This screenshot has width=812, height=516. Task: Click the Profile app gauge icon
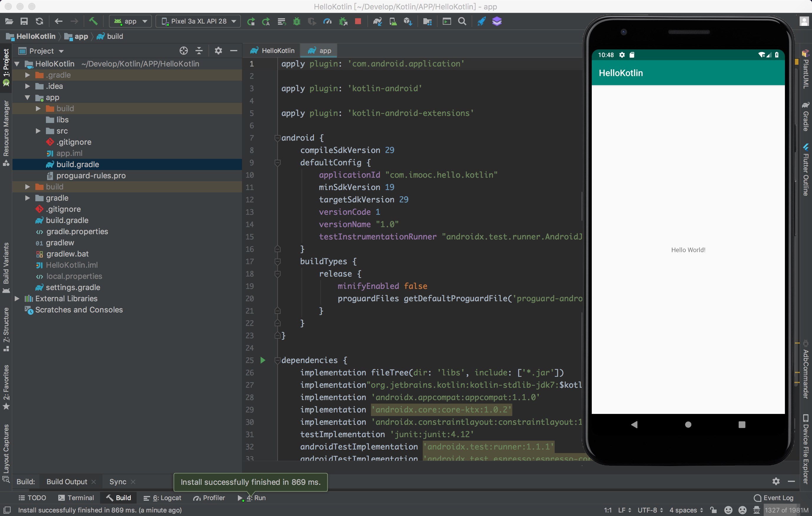pyautogui.click(x=327, y=21)
